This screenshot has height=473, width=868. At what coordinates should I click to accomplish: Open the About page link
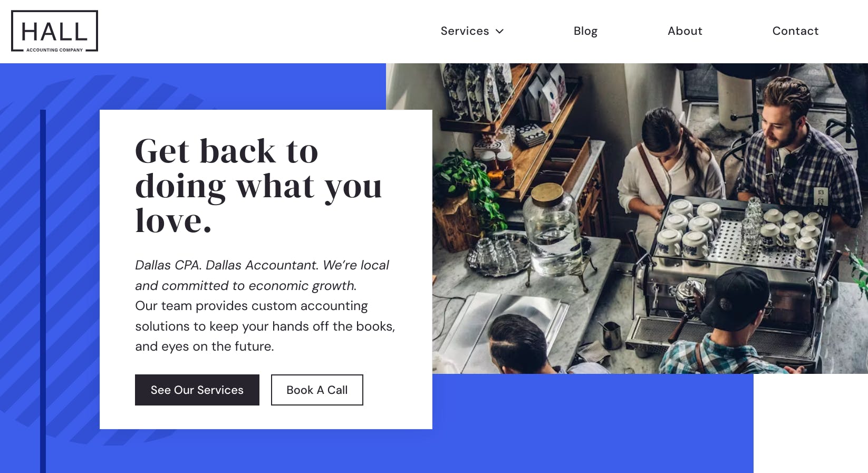point(684,31)
